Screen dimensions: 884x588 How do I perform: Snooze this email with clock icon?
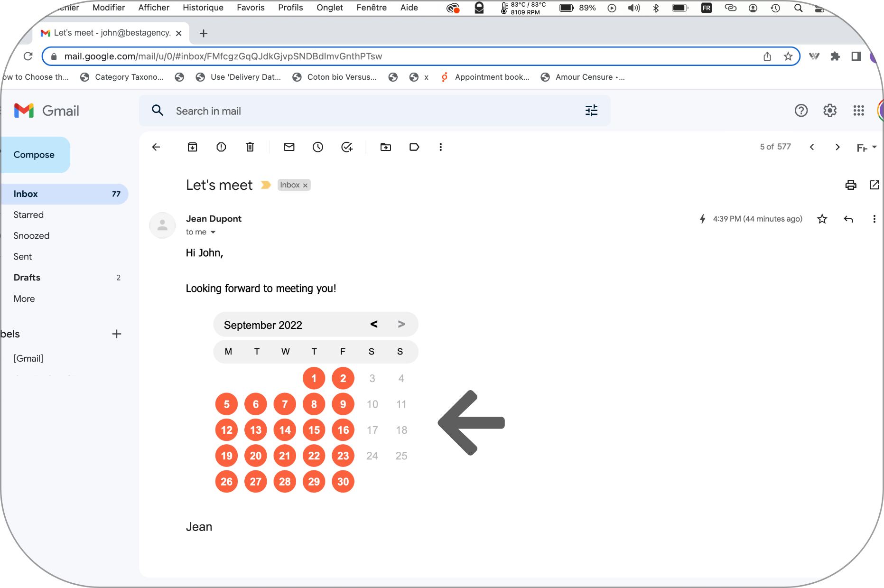tap(318, 147)
